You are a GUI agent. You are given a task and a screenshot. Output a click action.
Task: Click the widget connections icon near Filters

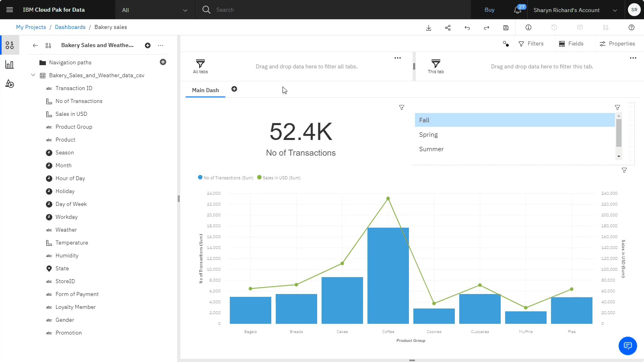coord(506,43)
